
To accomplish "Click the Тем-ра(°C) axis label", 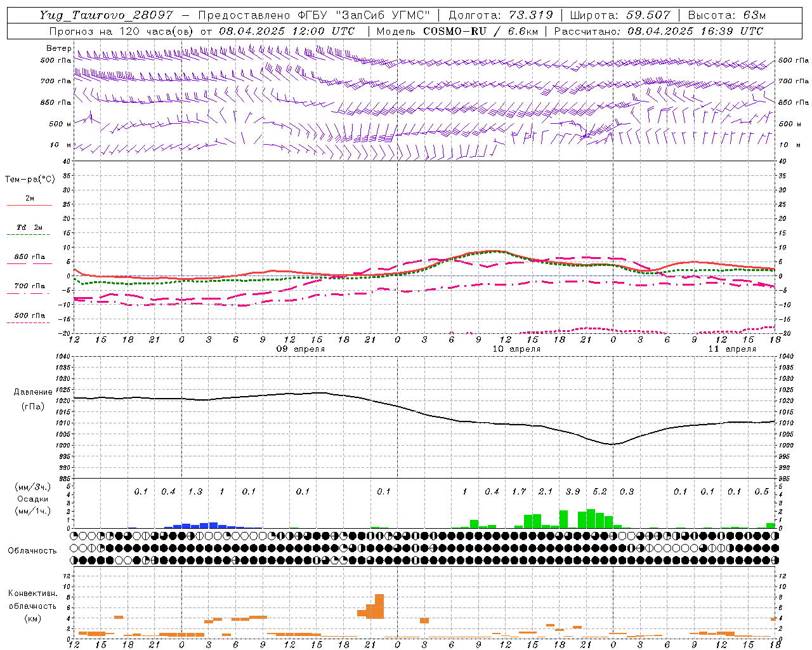I will pyautogui.click(x=30, y=179).
